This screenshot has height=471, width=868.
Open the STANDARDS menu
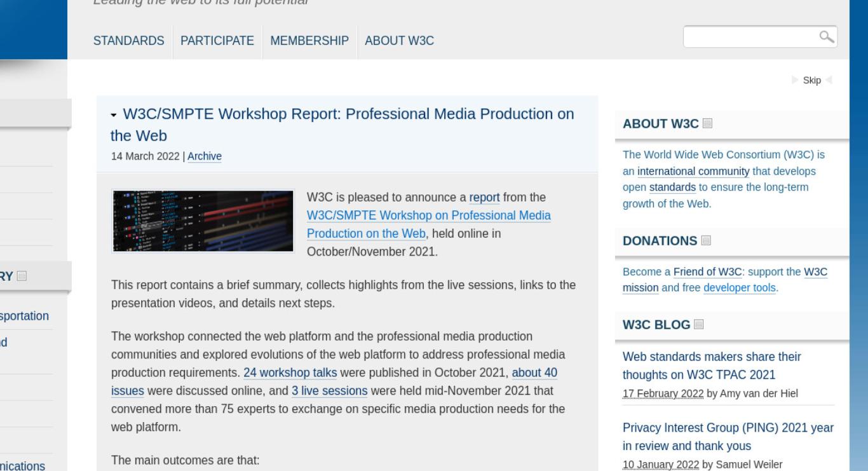[x=129, y=41]
